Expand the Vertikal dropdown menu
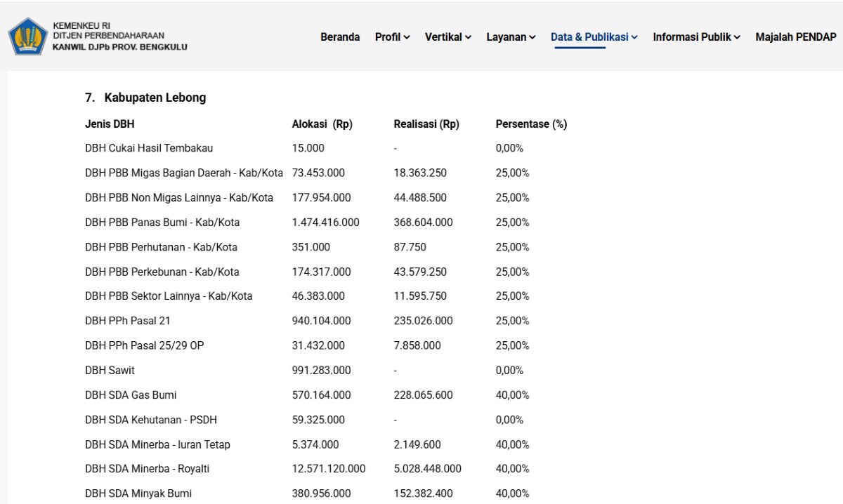 pyautogui.click(x=448, y=37)
